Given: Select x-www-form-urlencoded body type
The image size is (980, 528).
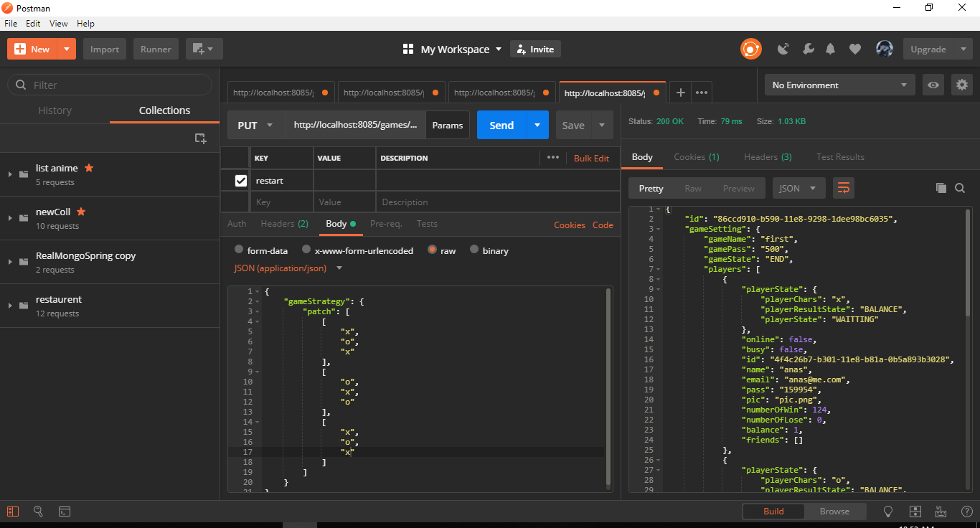Looking at the screenshot, I should coord(306,250).
